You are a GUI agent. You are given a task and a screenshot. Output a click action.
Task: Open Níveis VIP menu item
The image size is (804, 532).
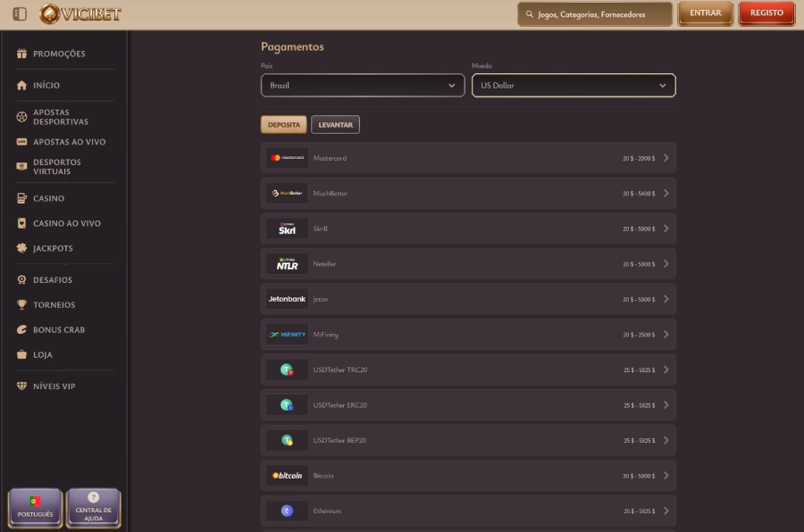pos(54,386)
